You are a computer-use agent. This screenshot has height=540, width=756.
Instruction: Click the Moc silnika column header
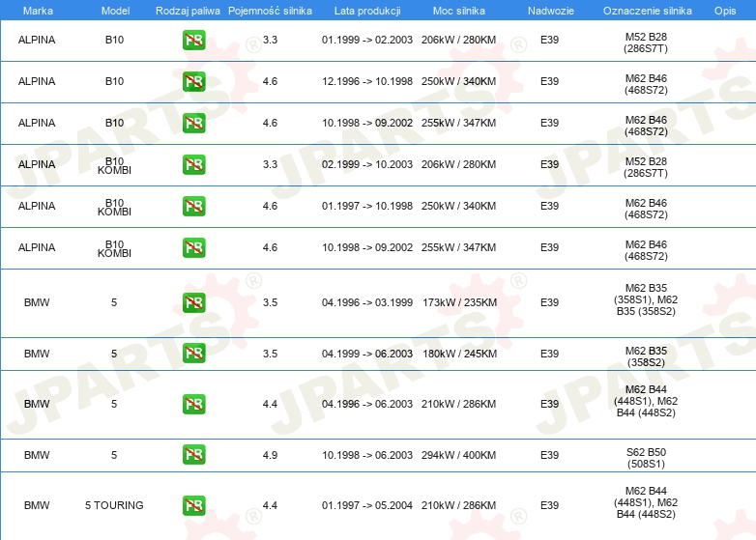(458, 11)
